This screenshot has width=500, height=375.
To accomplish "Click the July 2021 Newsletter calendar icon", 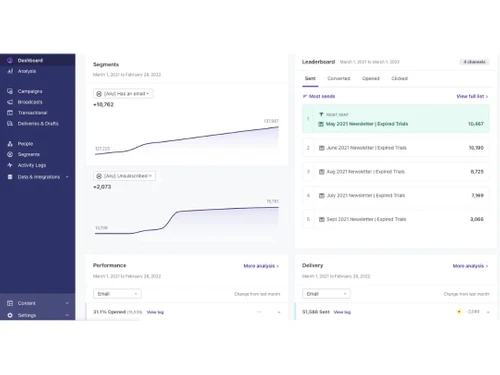I will 322,195.
